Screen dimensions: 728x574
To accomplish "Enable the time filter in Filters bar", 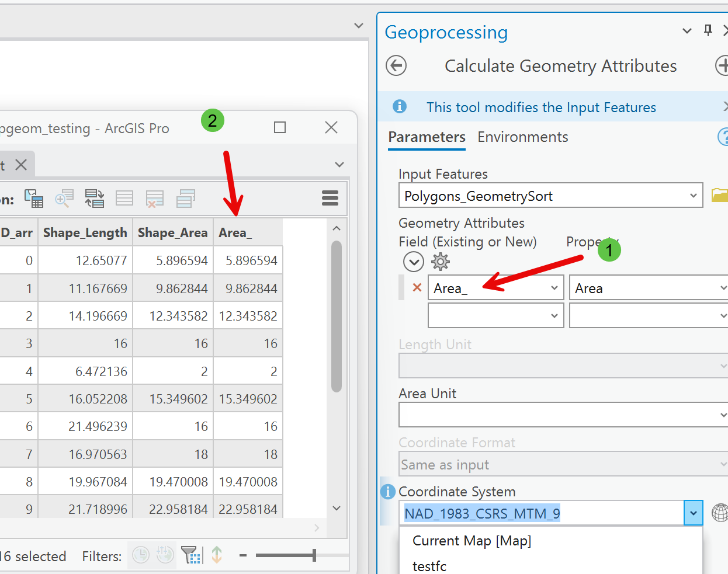I will coord(141,555).
